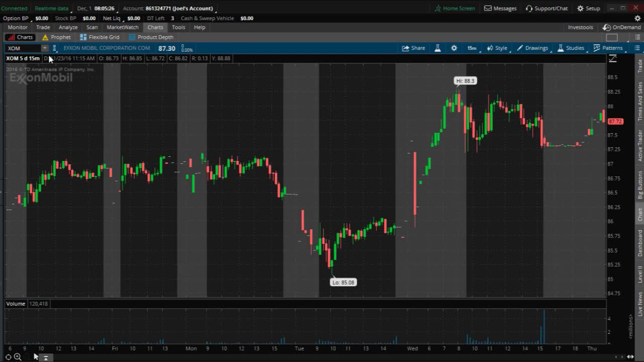Collapse the volume panel arrow button
This screenshot has height=362, width=644.
(x=45, y=357)
